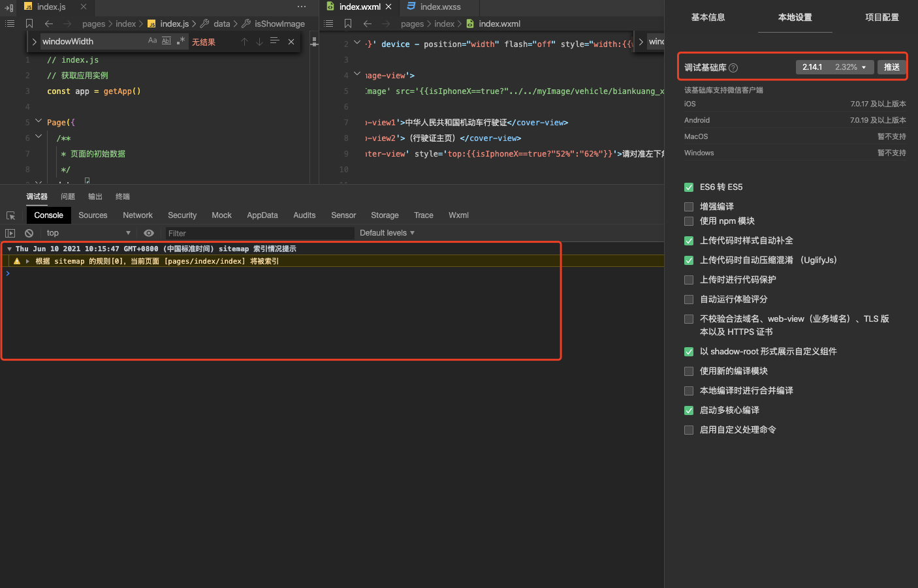This screenshot has height=588, width=918.
Task: Open the Wxml devtools tab
Action: tap(458, 215)
